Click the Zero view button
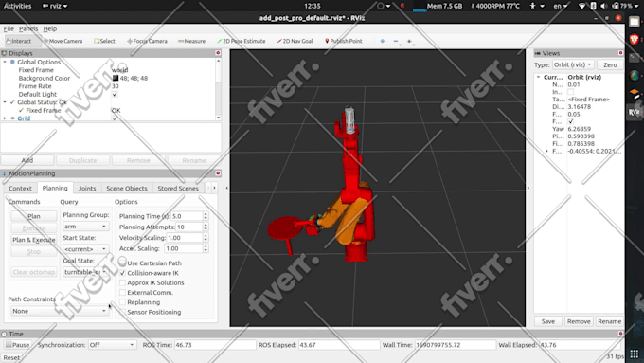 [x=610, y=65]
